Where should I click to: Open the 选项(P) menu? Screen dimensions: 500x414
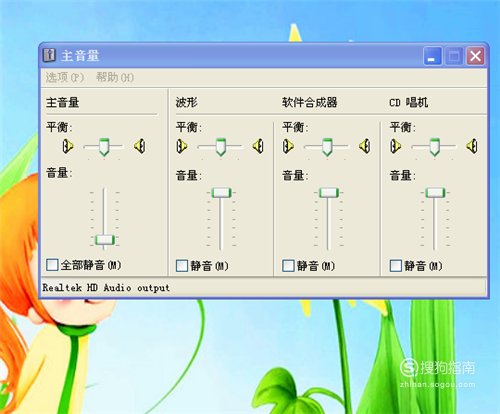click(x=65, y=77)
